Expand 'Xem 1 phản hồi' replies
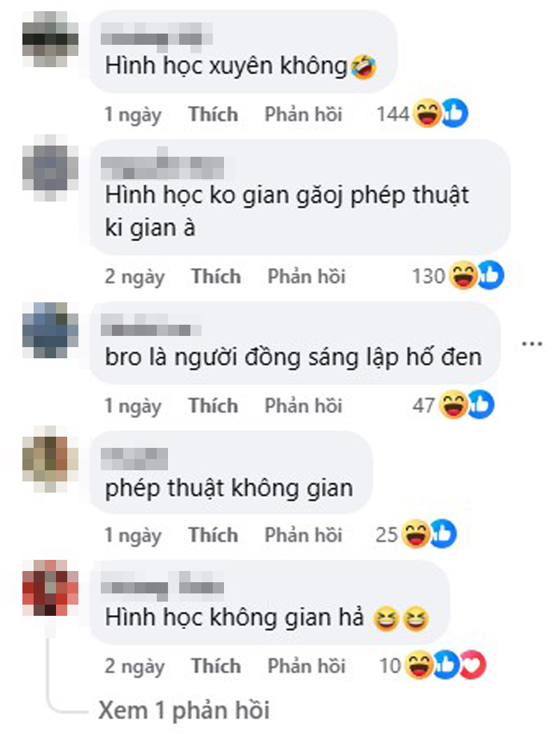The height and width of the screenshot is (736, 560). pyautogui.click(x=184, y=710)
